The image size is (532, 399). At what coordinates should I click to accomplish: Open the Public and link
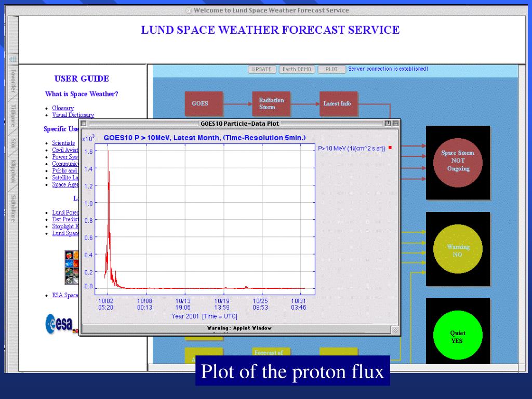click(64, 170)
